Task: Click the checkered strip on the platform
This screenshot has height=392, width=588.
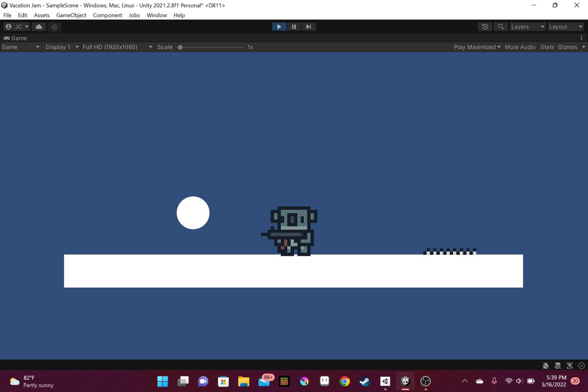Action: coord(450,251)
